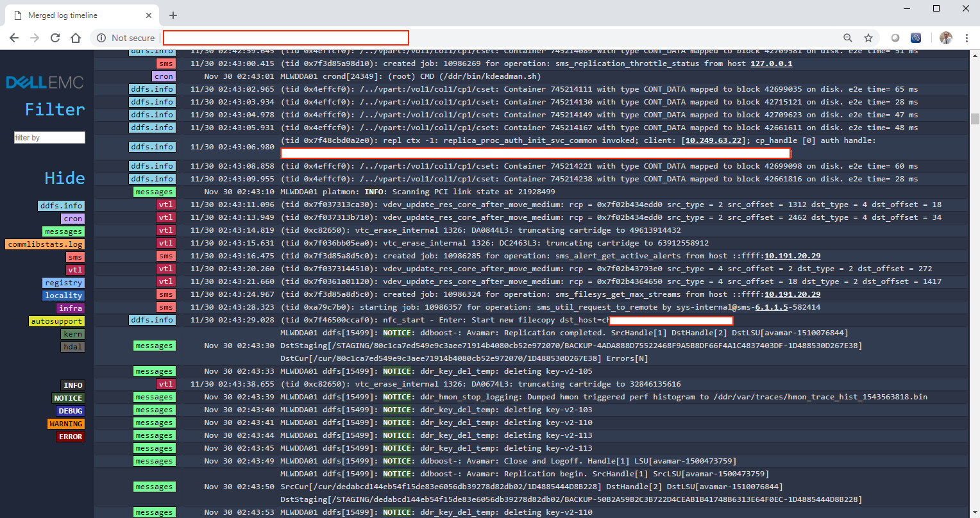Toggle the commlibstats.log filter tag
The height and width of the screenshot is (518, 980).
tap(45, 244)
